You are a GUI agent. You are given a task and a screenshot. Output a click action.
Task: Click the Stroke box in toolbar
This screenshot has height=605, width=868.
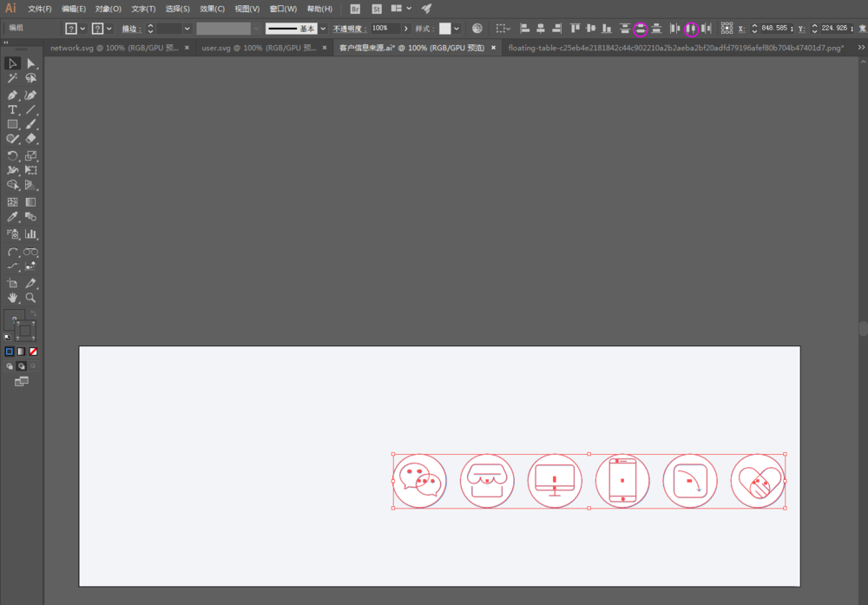click(25, 331)
